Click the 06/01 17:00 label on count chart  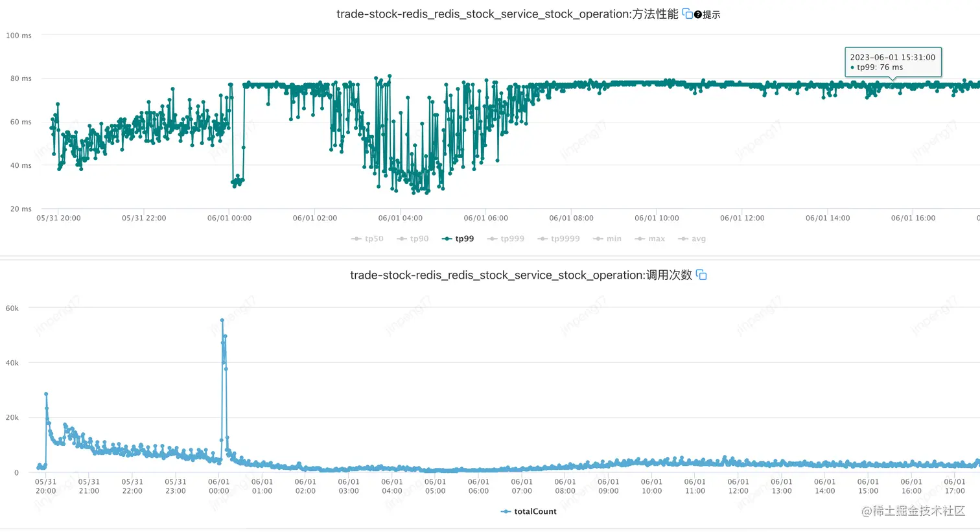pos(955,486)
